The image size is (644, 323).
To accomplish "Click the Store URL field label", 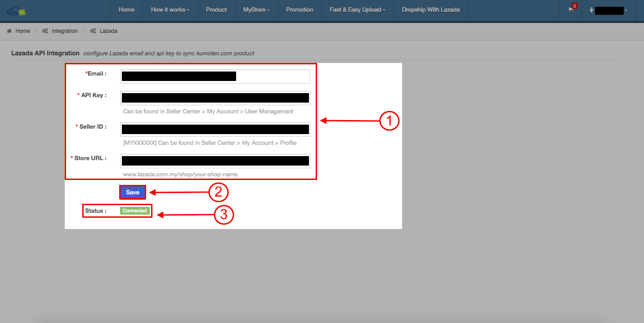I will [89, 158].
